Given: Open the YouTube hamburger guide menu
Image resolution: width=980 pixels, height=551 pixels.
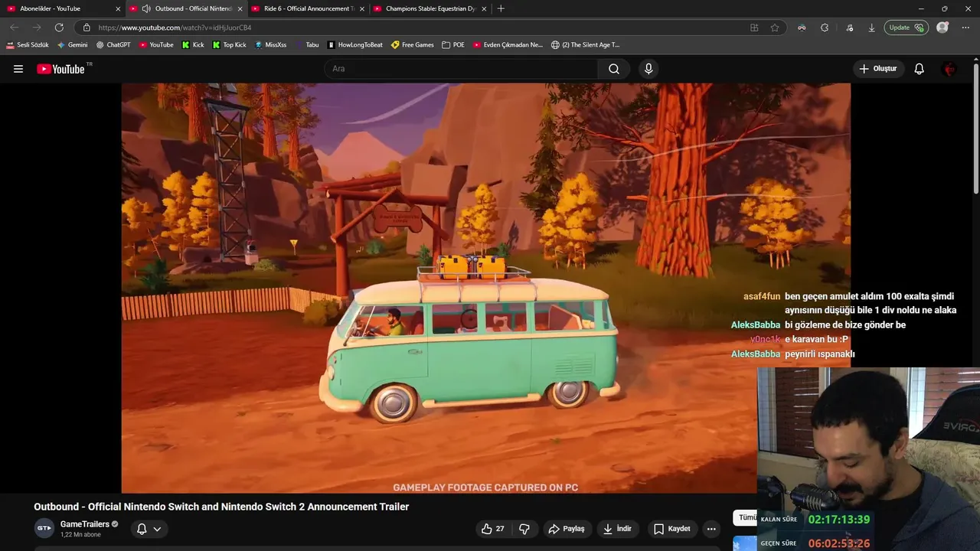Looking at the screenshot, I should click(x=18, y=69).
